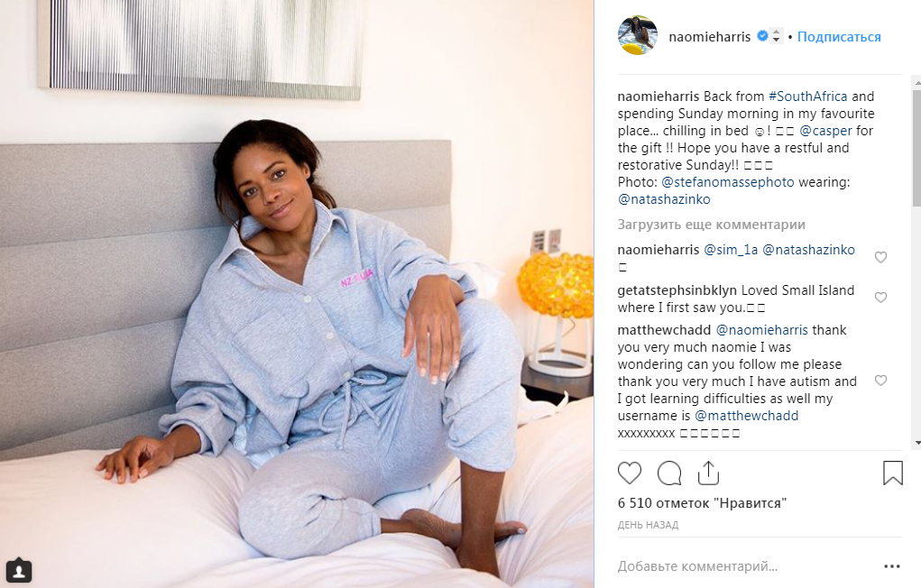Viewport: 921px width, 588px height.
Task: Load more comments link
Action: tap(712, 225)
